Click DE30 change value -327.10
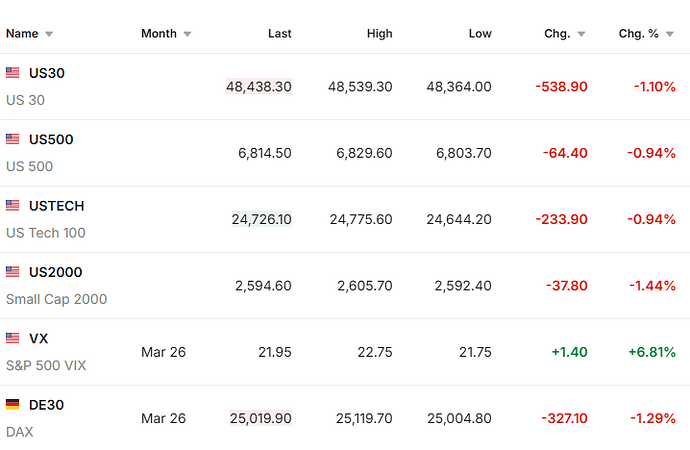690x450 pixels. coord(565,419)
